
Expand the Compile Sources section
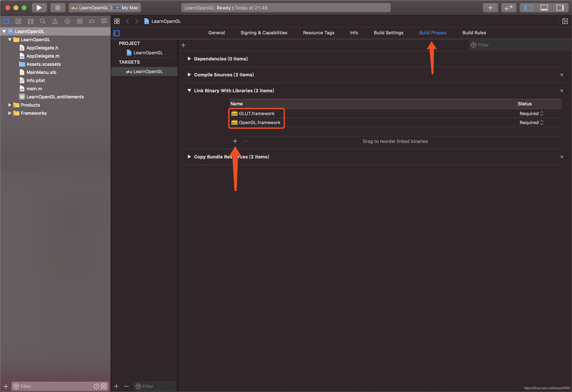click(x=189, y=75)
